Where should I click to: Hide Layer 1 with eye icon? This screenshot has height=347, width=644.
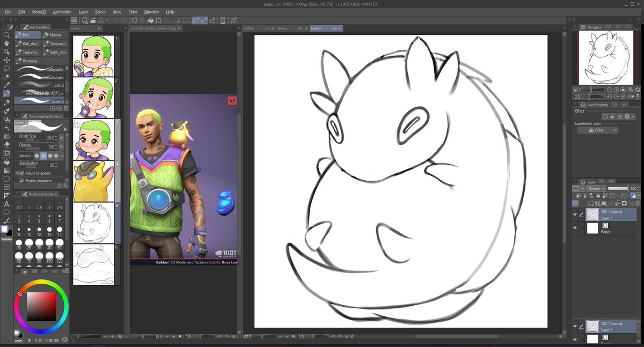(x=575, y=215)
